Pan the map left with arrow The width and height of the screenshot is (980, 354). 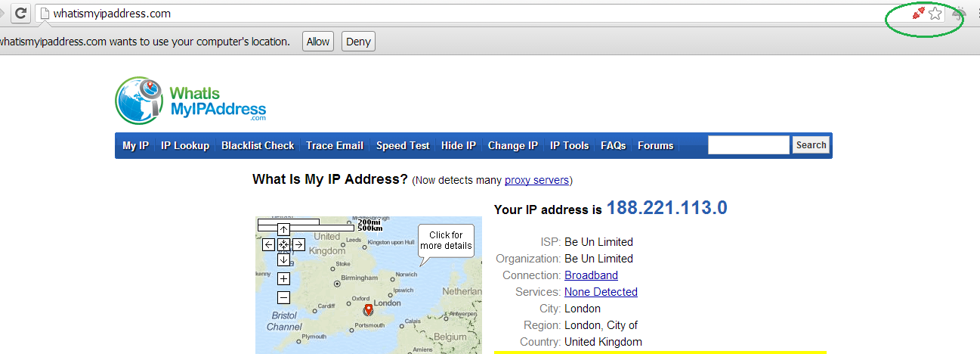pos(268,244)
